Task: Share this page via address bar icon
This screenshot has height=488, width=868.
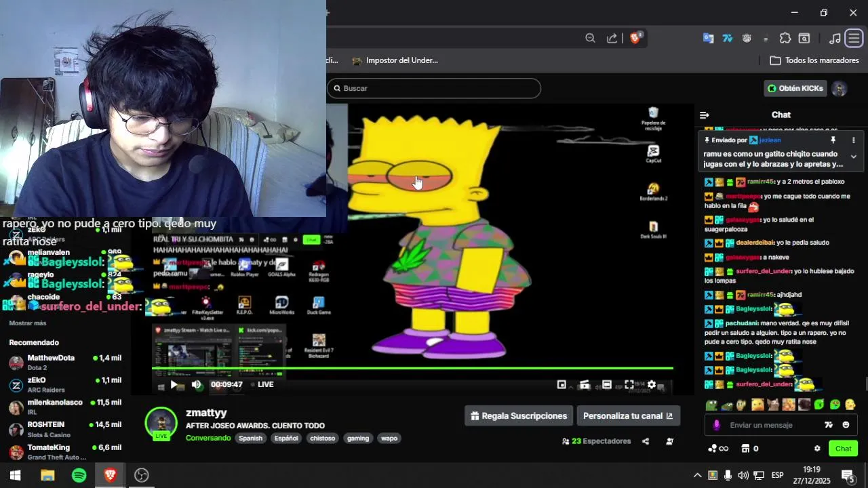Action: pos(612,39)
